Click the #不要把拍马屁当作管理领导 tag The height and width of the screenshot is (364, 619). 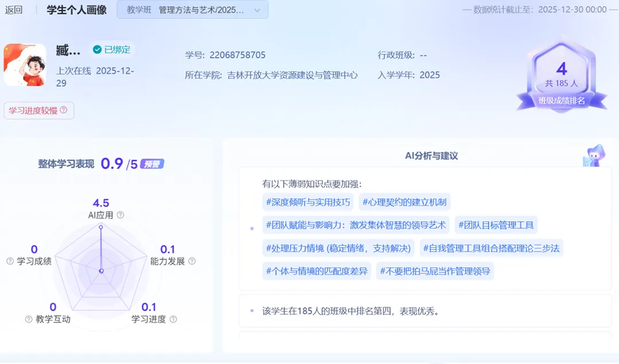(x=436, y=271)
